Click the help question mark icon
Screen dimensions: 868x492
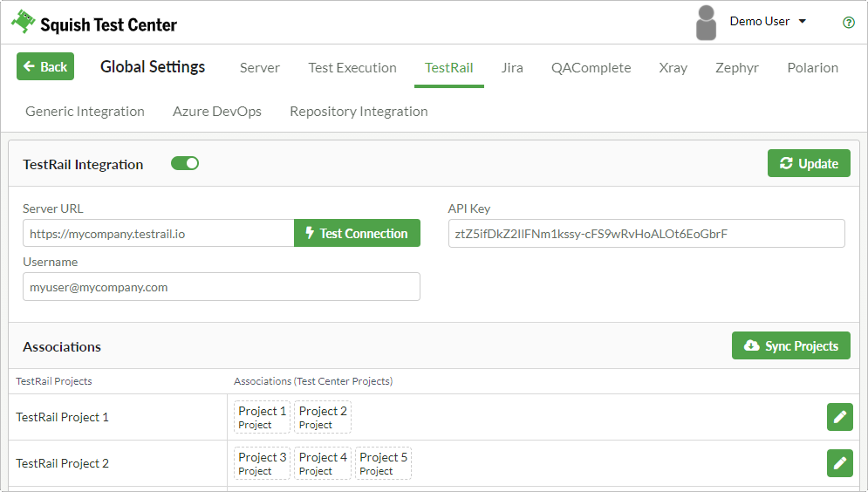tap(848, 23)
